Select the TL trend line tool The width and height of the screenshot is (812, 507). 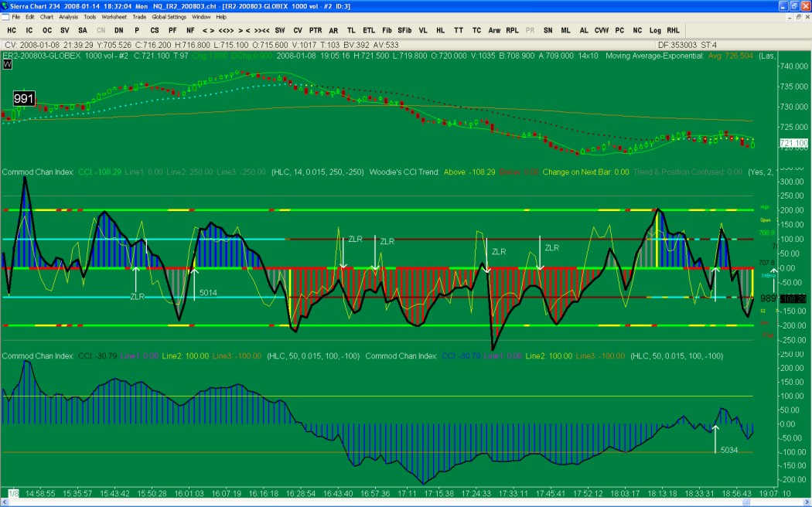351,30
